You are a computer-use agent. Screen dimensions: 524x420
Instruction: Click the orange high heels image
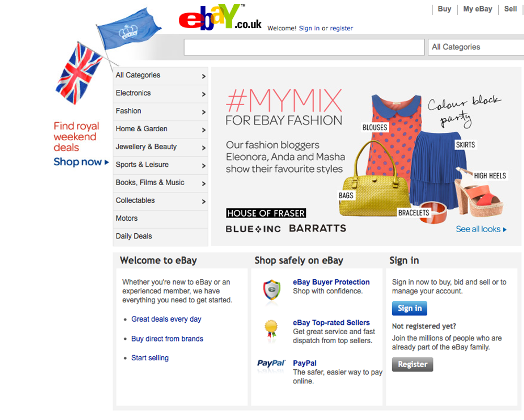(479, 192)
